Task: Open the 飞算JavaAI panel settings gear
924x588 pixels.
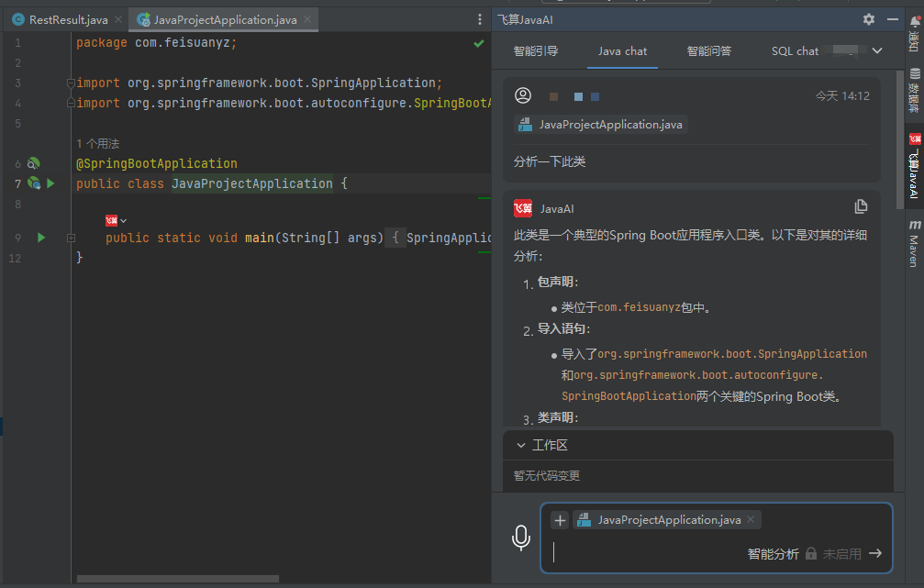Action: (869, 19)
